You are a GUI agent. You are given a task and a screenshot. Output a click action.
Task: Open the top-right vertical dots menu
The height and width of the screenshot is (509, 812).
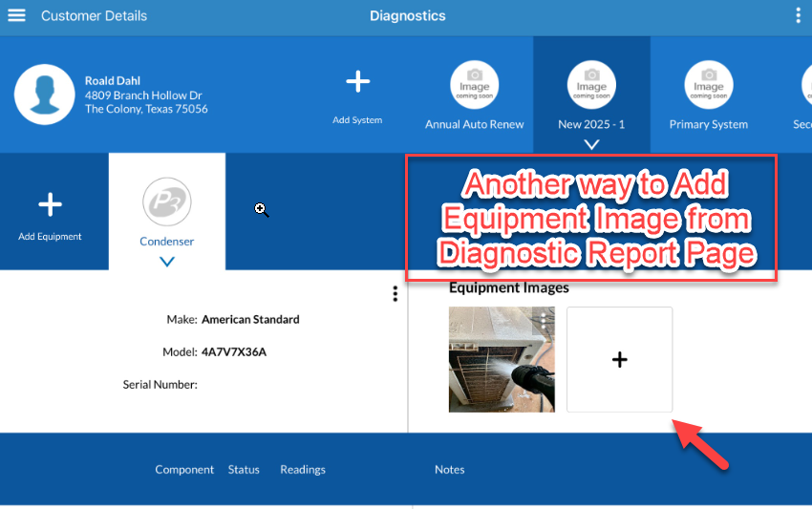[x=798, y=15]
